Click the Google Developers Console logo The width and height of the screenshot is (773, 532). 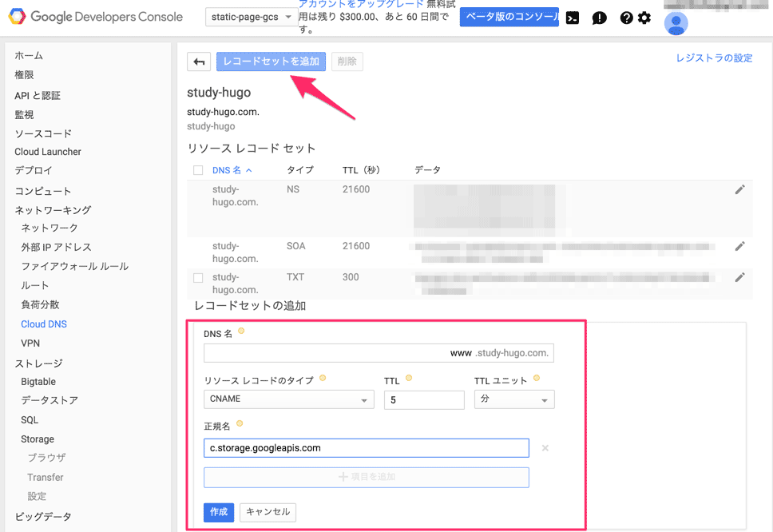click(96, 17)
